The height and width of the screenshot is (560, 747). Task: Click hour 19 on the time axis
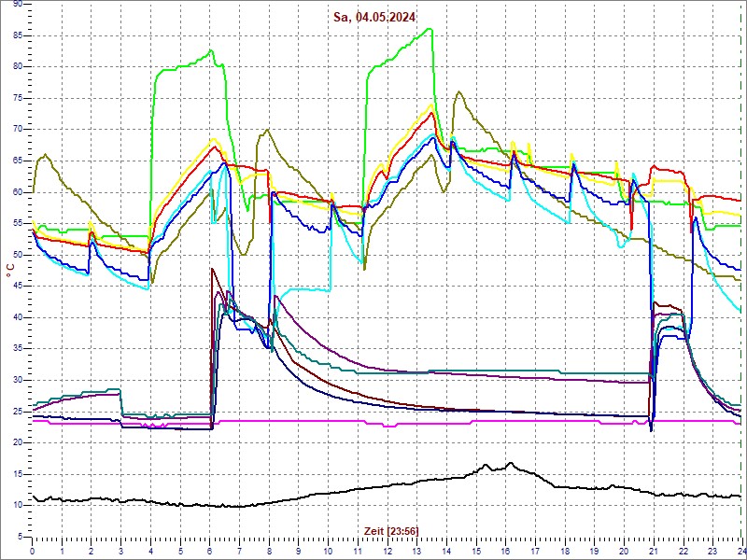tap(594, 550)
